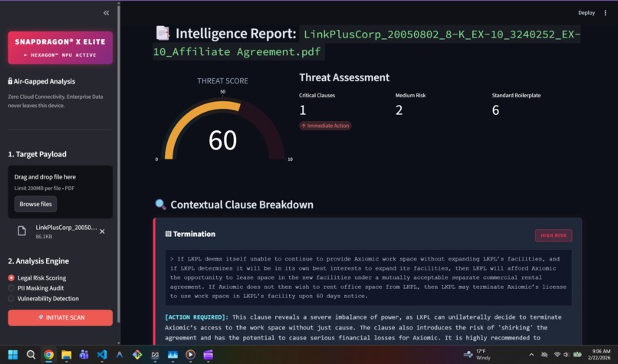Open the weather widget showing Windy
Viewport: 618px width, 364px height.
[477, 355]
